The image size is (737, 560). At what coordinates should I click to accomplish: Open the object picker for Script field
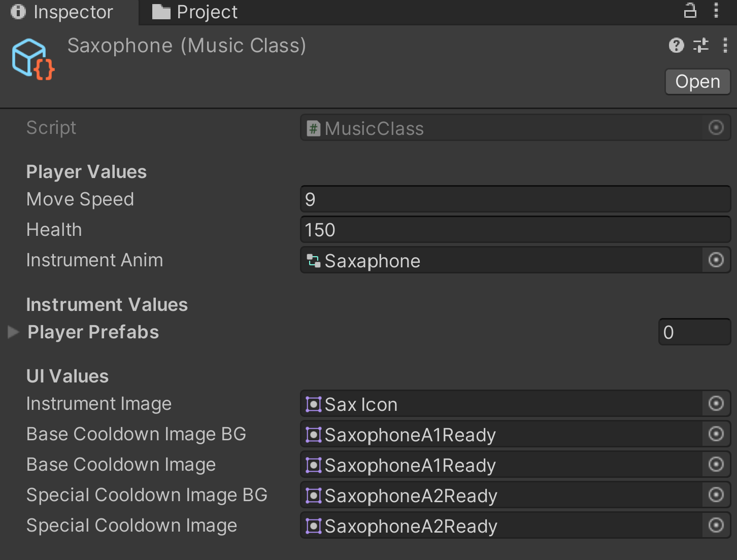click(x=716, y=128)
